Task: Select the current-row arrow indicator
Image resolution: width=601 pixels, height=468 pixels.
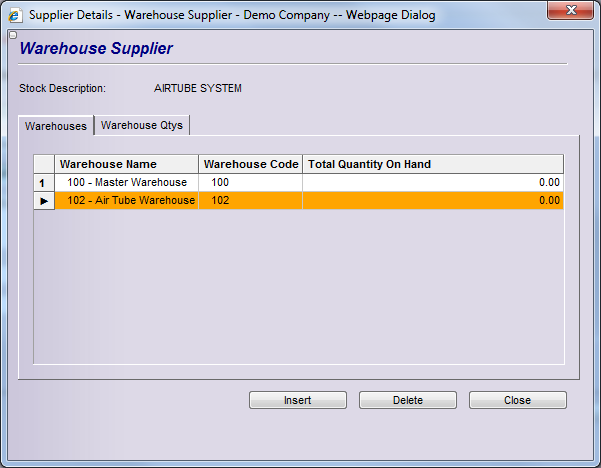Action: tap(42, 201)
